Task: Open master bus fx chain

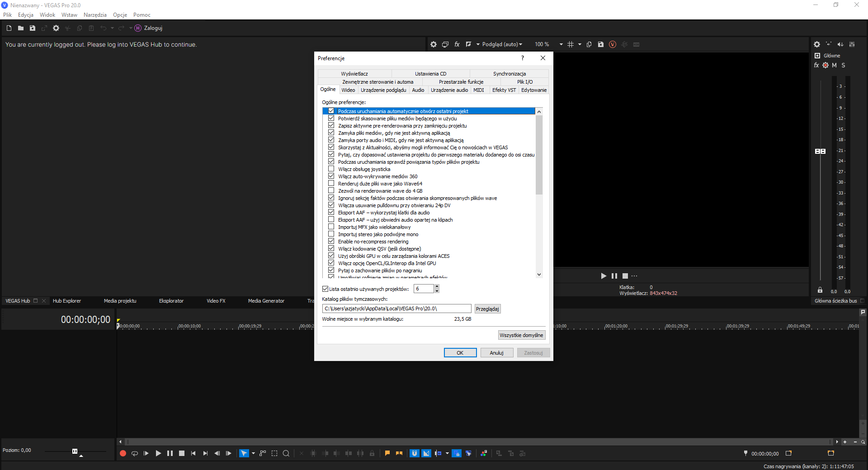Action: click(x=816, y=65)
